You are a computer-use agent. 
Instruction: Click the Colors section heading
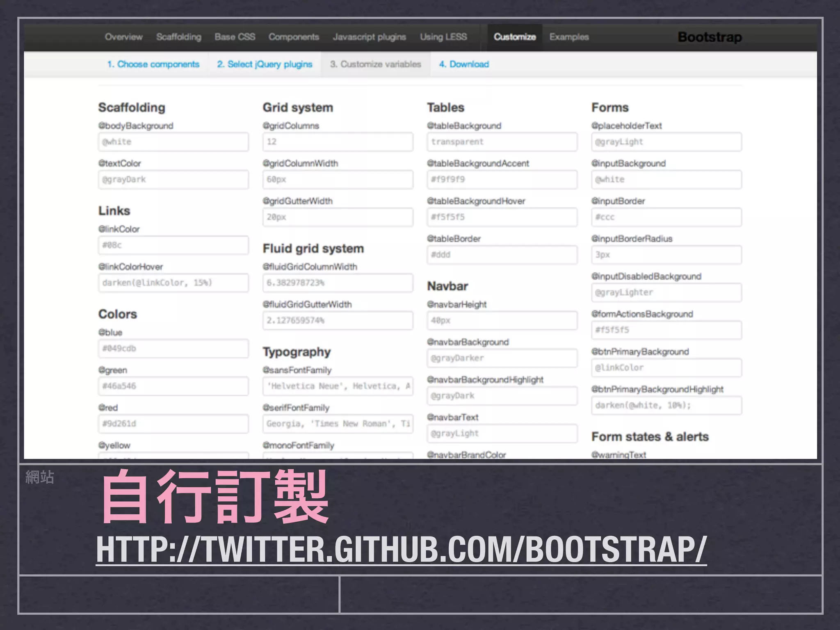[117, 314]
